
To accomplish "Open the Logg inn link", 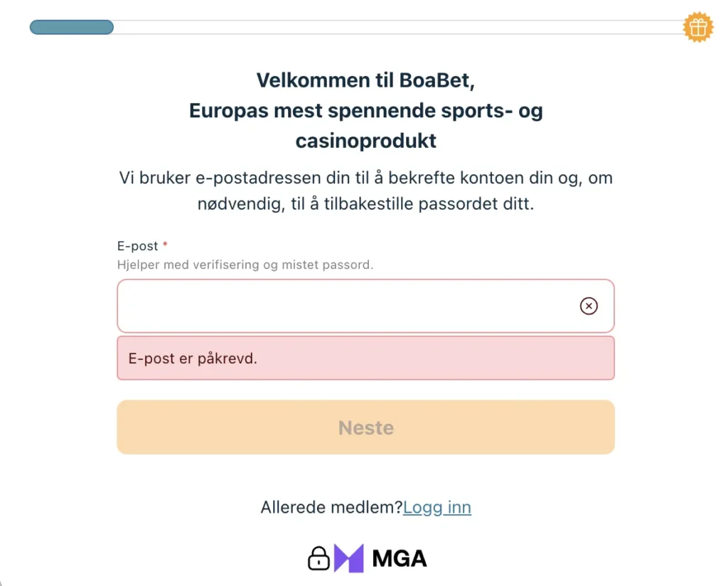I will point(437,508).
